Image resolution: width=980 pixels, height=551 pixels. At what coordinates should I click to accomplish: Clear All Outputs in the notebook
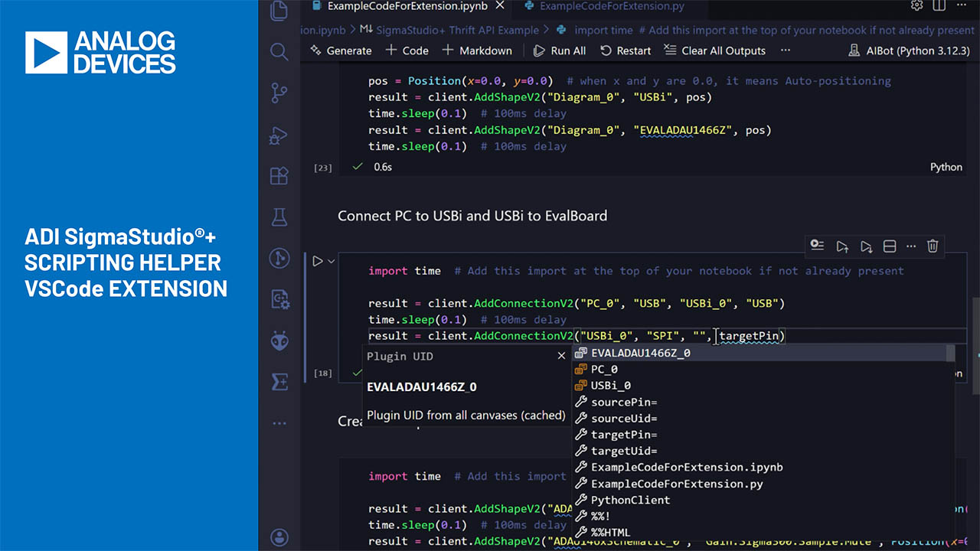click(714, 51)
